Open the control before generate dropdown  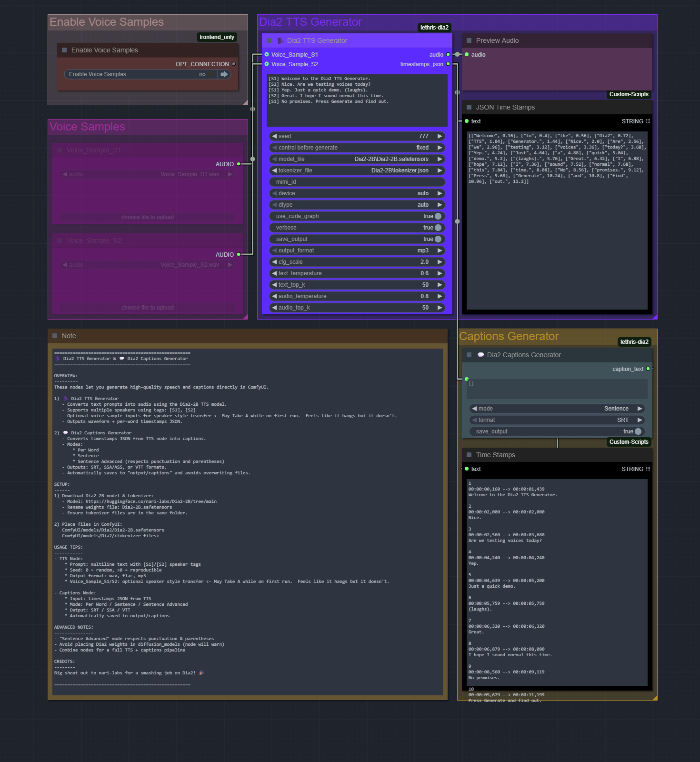tap(357, 148)
